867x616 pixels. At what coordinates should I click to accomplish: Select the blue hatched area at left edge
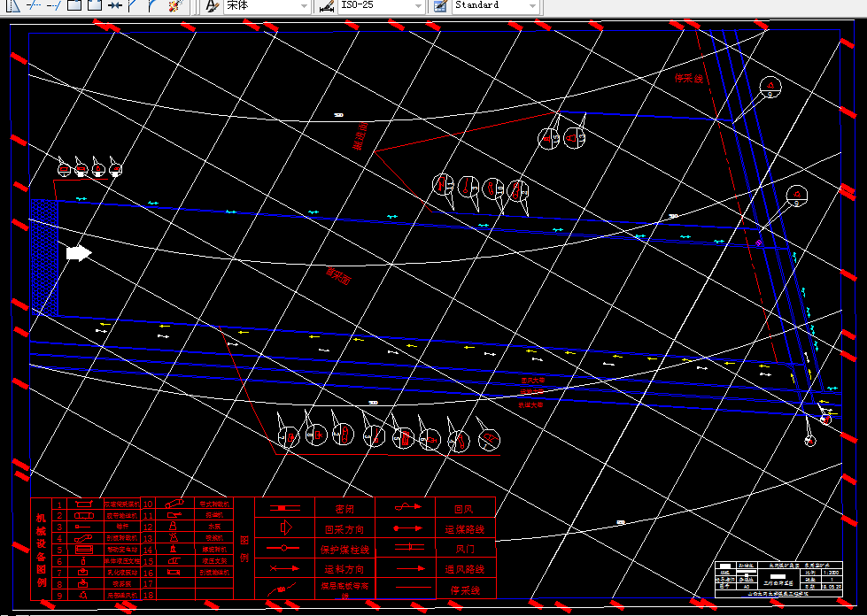[x=44, y=257]
